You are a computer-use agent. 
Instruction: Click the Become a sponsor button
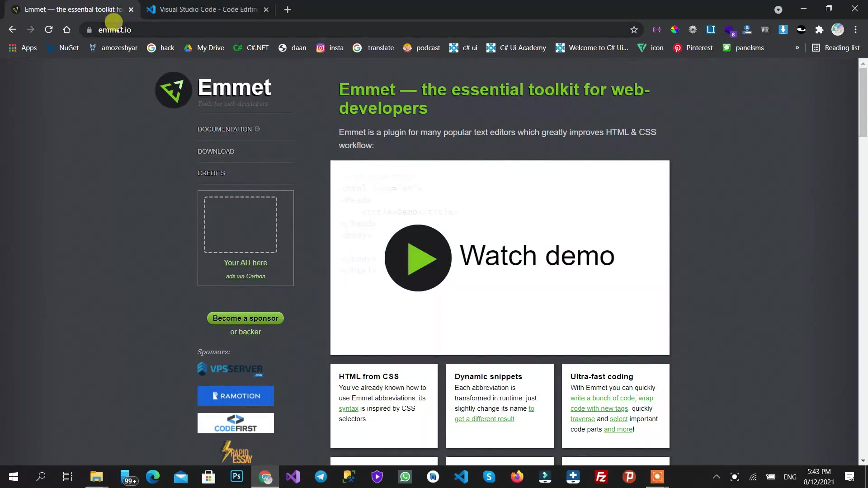[245, 318]
